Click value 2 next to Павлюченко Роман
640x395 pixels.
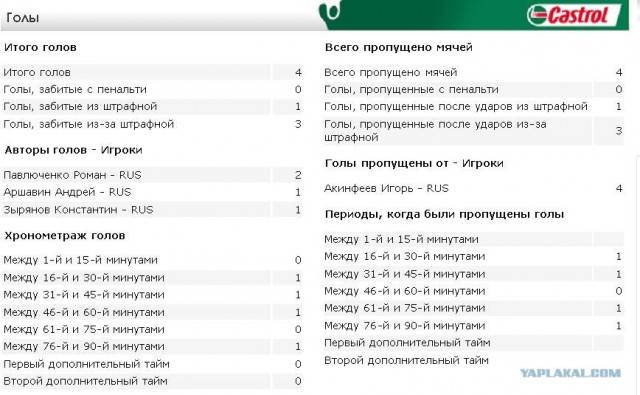[x=298, y=175]
